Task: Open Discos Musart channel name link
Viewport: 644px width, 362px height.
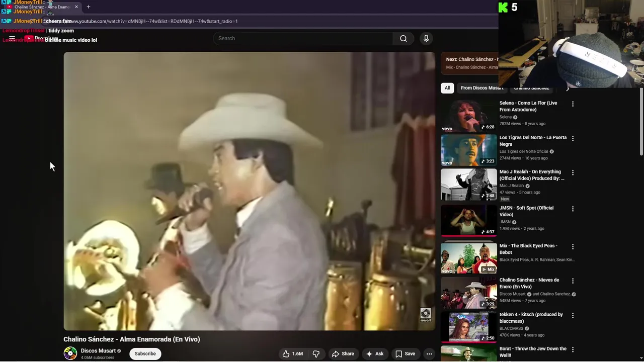Action: (98, 351)
